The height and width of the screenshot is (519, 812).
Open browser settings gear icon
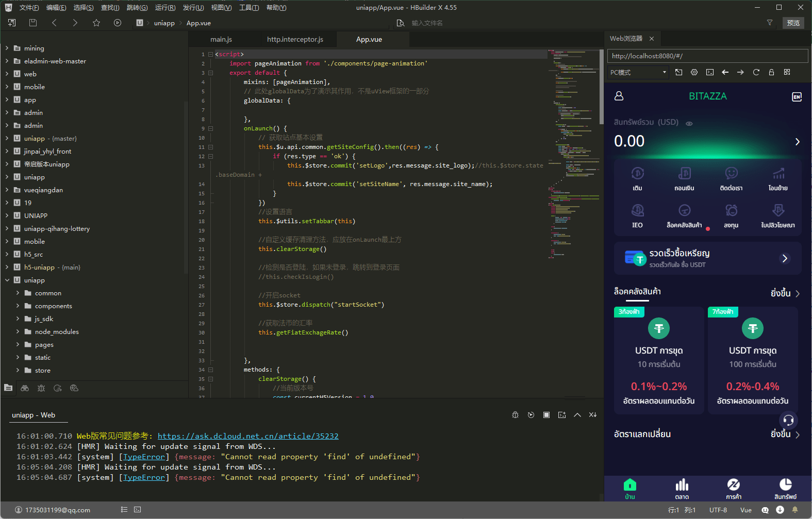click(694, 72)
